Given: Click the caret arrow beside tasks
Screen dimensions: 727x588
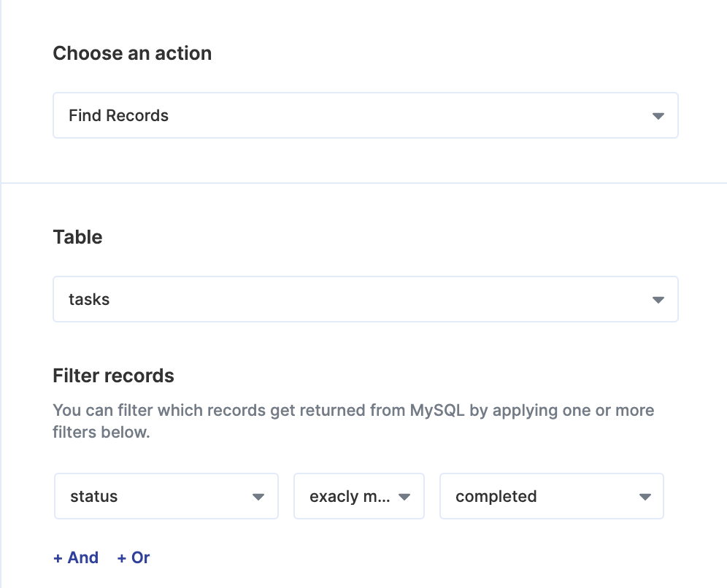Looking at the screenshot, I should click(x=658, y=300).
